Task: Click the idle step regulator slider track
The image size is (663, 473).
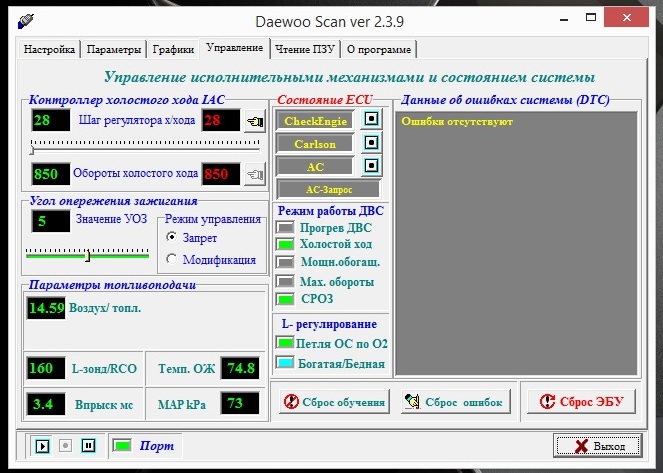Action: coord(145,147)
